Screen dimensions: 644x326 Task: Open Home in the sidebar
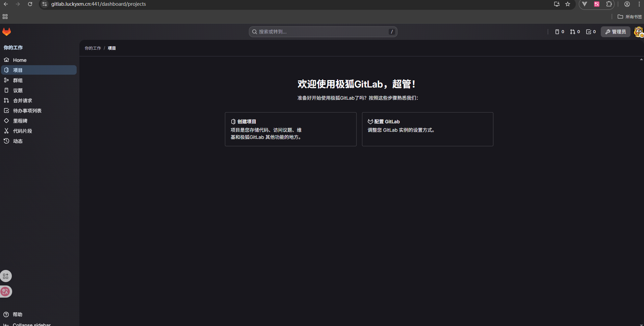click(x=39, y=60)
